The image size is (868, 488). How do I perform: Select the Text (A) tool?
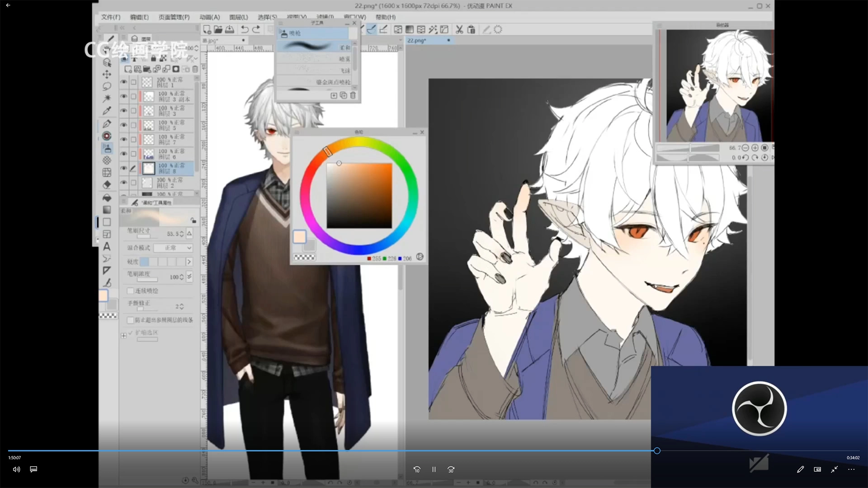click(x=107, y=247)
